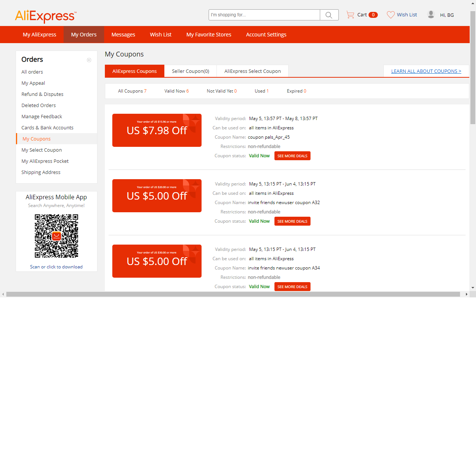Click the scroll left arrow

tap(3, 294)
